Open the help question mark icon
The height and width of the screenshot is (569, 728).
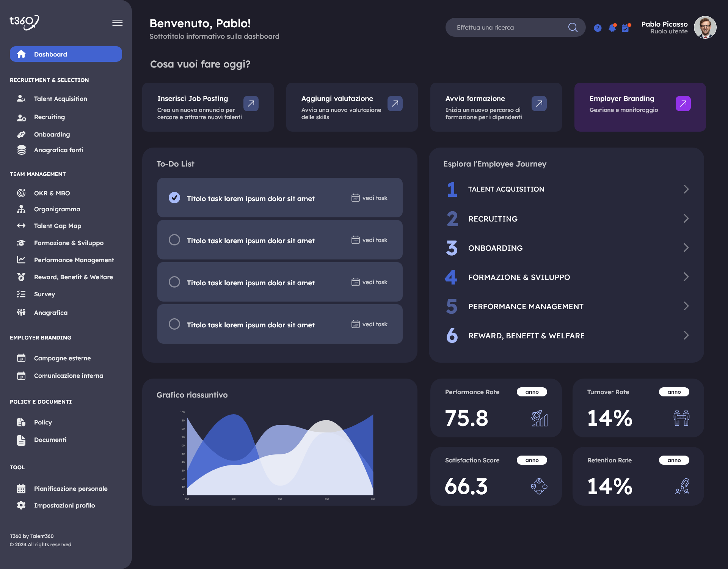tap(598, 28)
